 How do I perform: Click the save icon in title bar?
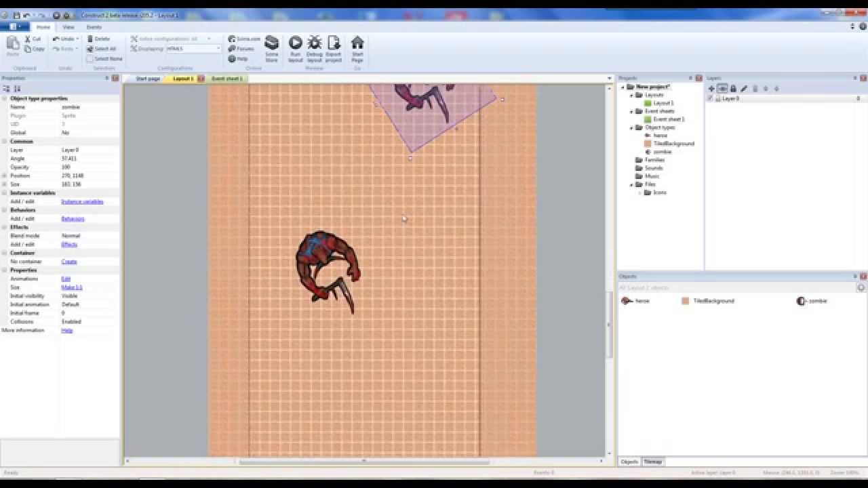pyautogui.click(x=16, y=15)
